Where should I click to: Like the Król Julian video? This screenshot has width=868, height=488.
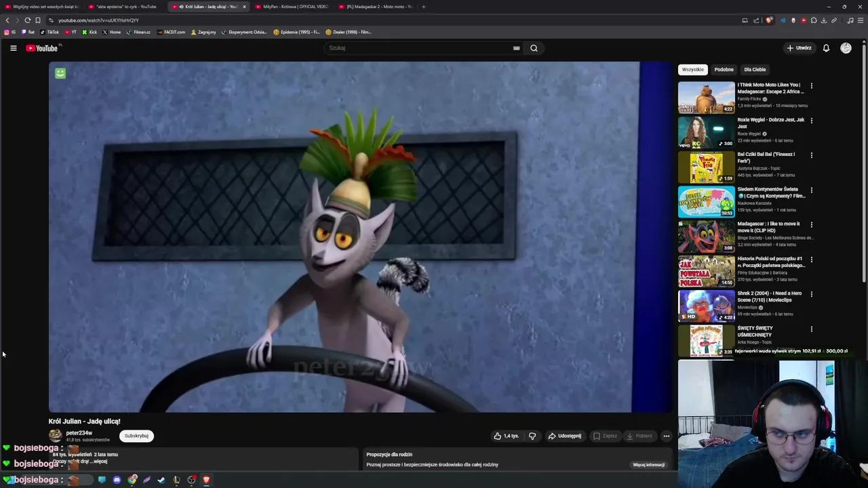point(506,436)
